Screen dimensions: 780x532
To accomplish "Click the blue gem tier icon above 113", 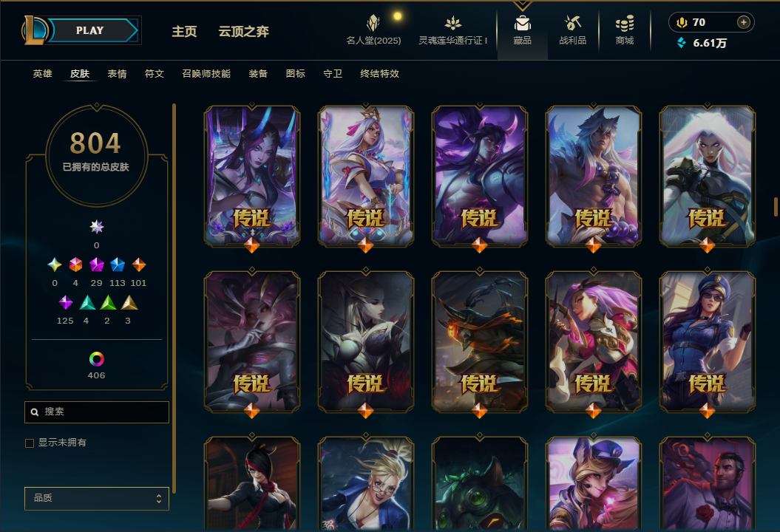I will click(x=118, y=265).
